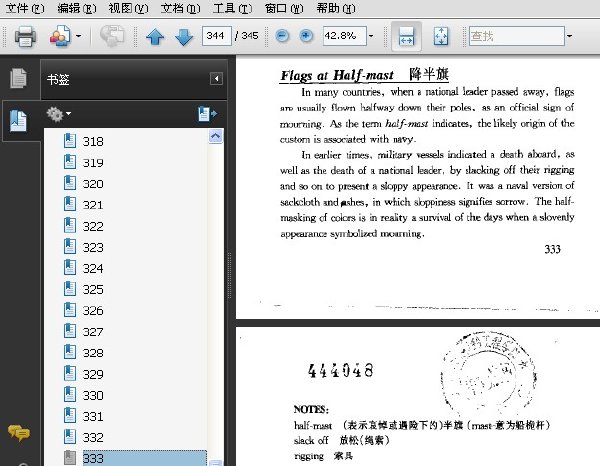Select bookmark 323
This screenshot has width=600, height=466.
click(93, 247)
